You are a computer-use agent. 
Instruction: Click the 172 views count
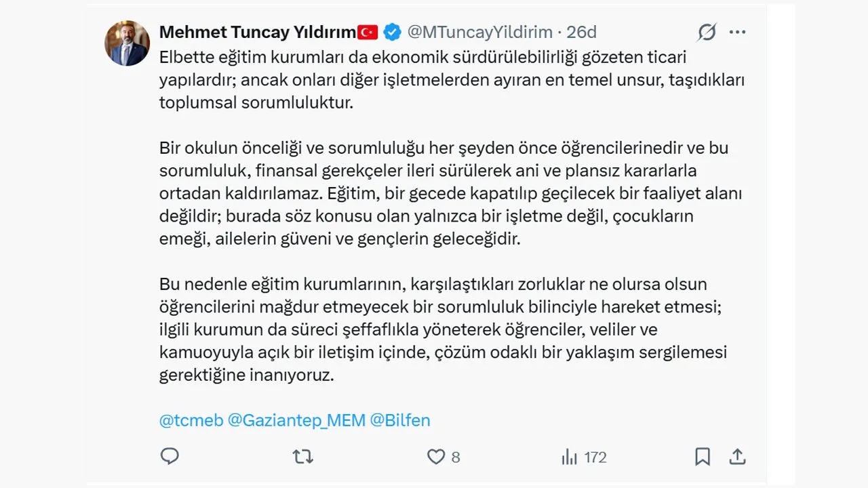pos(595,457)
